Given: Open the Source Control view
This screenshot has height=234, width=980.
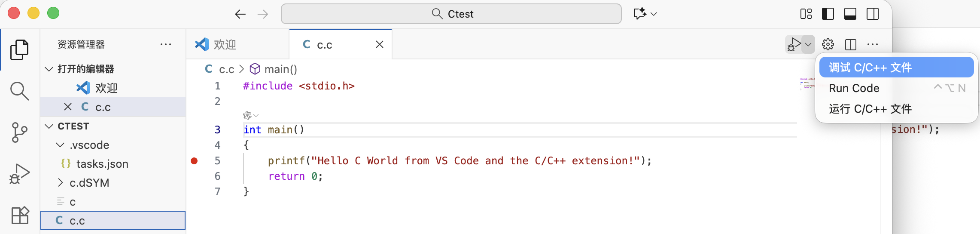Looking at the screenshot, I should click(19, 132).
